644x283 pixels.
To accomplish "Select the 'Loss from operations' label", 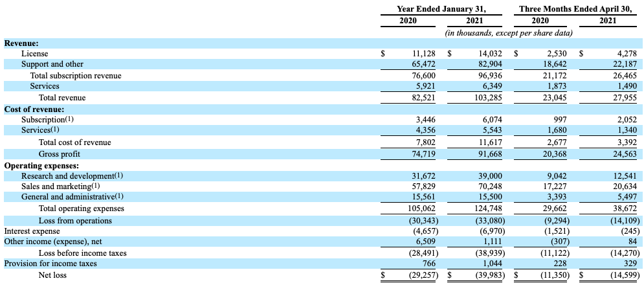I will pos(75,221).
